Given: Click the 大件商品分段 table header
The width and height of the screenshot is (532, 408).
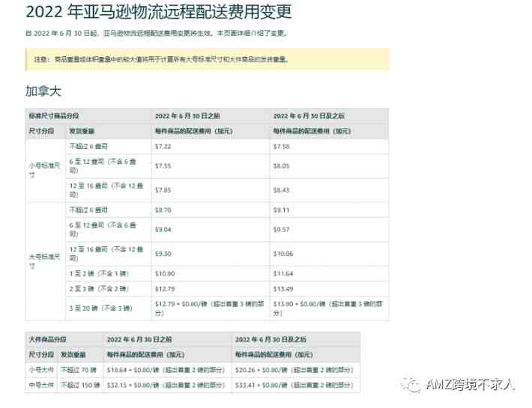Looking at the screenshot, I should pos(47,339).
